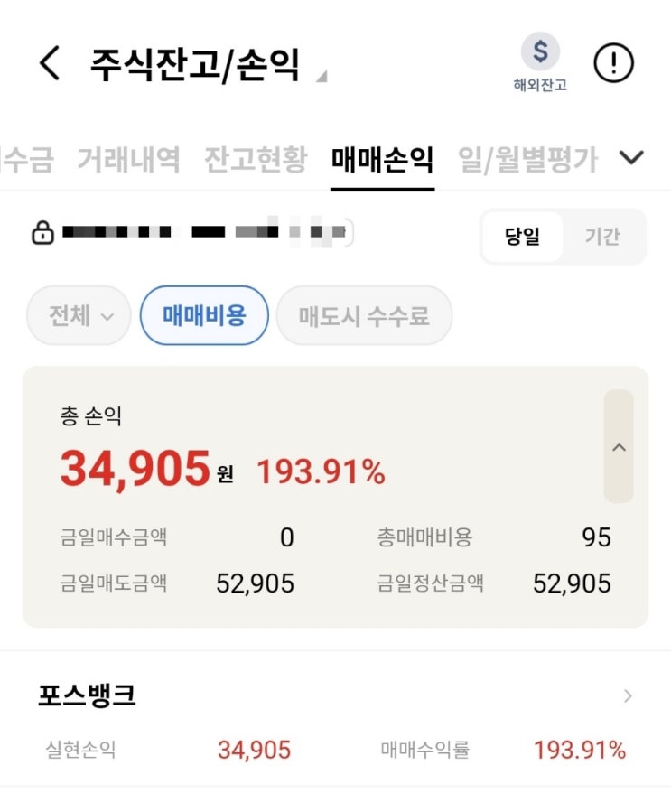Open 주식잔고/손익 title menu triangle
Viewport: 671px width, 812px height.
(x=322, y=77)
